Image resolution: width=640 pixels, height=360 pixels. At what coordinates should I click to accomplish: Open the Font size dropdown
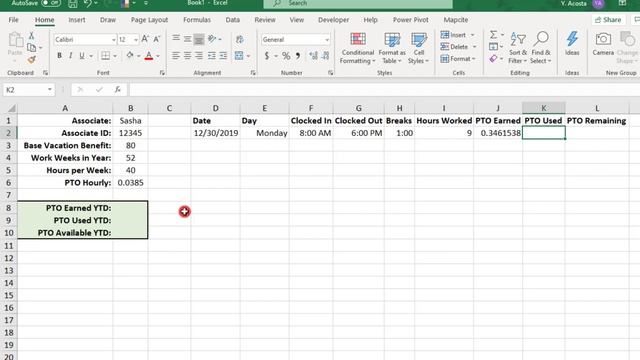click(136, 40)
